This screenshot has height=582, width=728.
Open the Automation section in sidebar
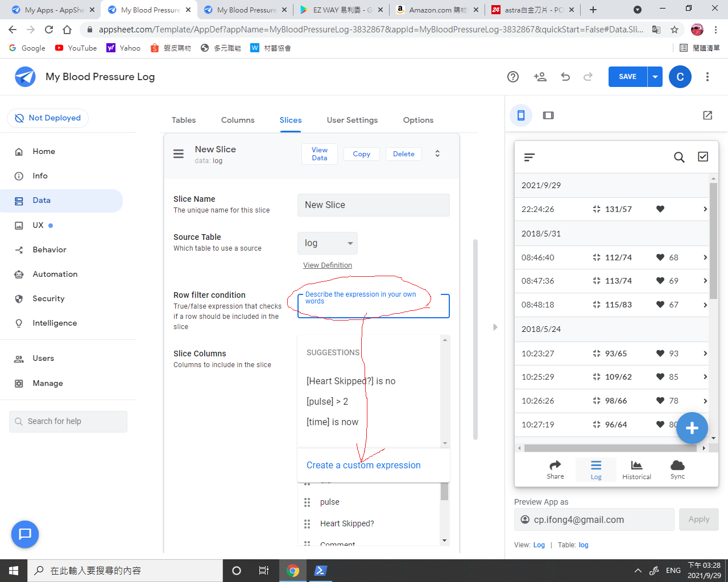click(x=55, y=274)
